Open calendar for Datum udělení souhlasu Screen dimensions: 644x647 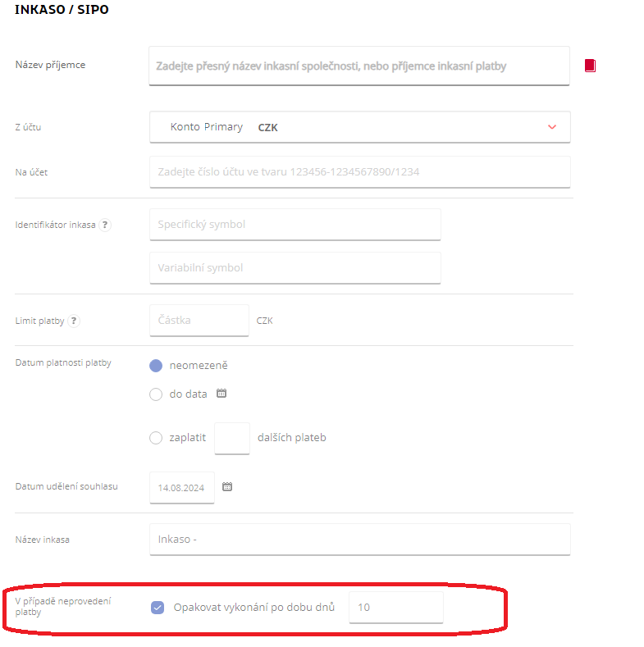point(227,486)
